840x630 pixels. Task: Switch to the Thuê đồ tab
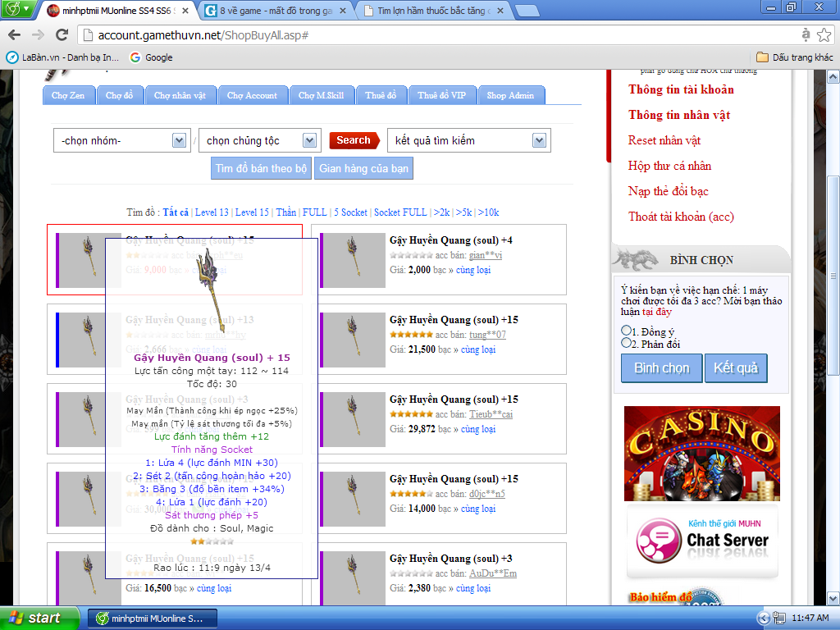click(381, 95)
